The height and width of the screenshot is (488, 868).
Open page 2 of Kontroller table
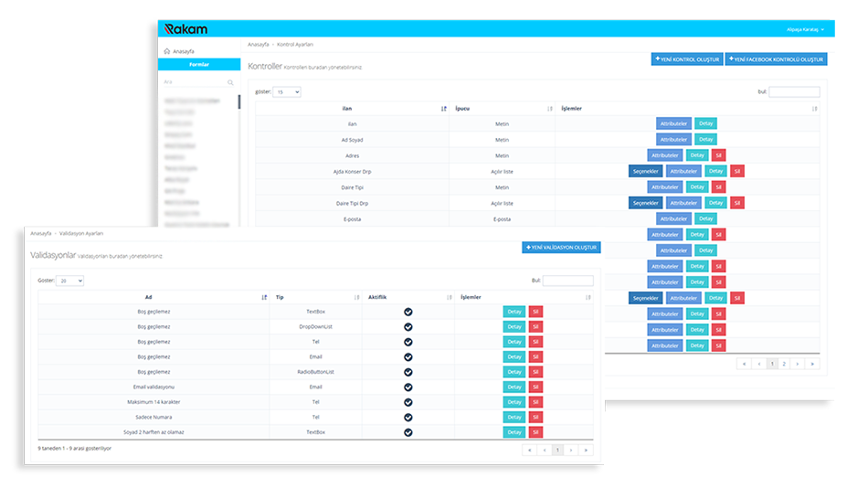pyautogui.click(x=783, y=364)
